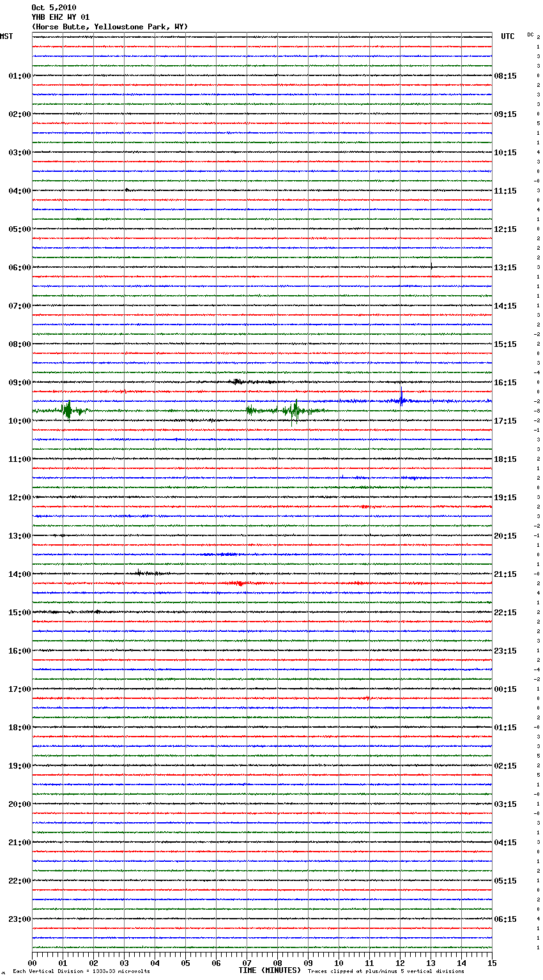Image resolution: width=543 pixels, height=980 pixels.
Task: Click the 21:00 MST time label
Action: [x=20, y=843]
